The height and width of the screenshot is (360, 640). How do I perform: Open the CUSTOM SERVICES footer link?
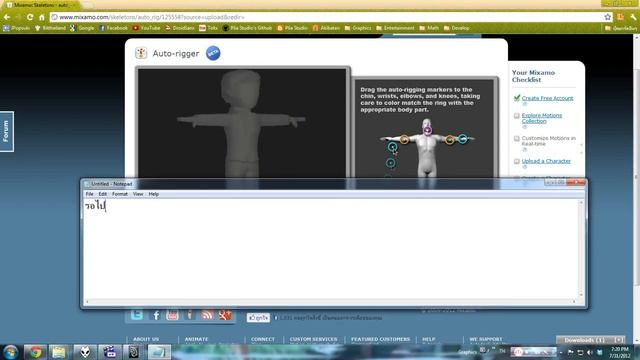pos(313,339)
